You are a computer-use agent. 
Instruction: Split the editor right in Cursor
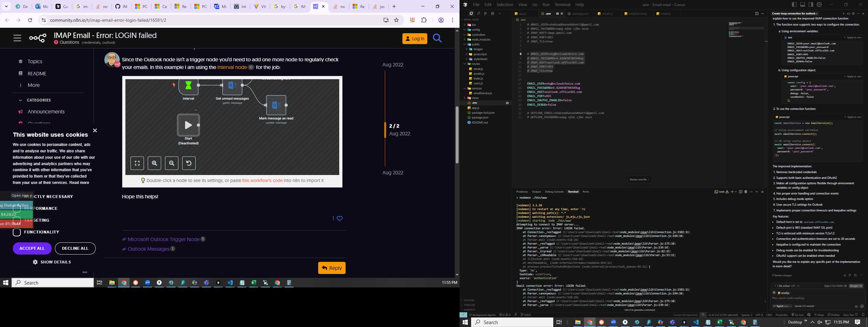coord(757,13)
